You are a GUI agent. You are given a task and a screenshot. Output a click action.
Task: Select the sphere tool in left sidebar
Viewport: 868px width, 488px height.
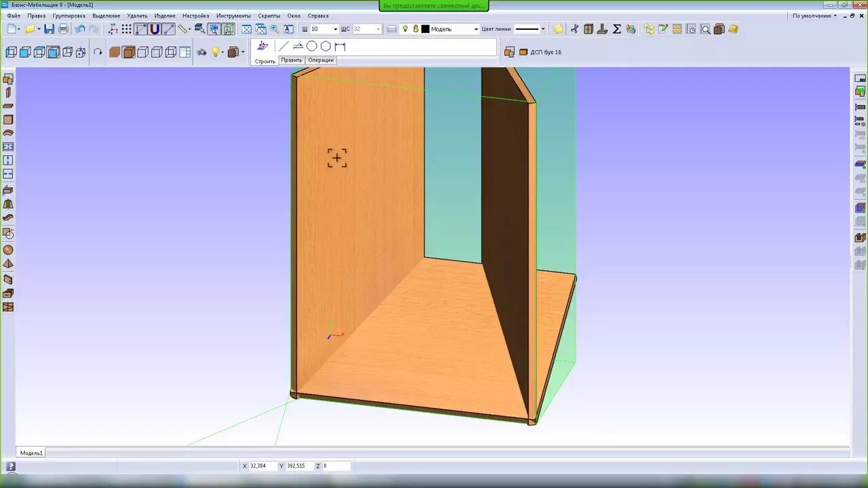[x=8, y=250]
